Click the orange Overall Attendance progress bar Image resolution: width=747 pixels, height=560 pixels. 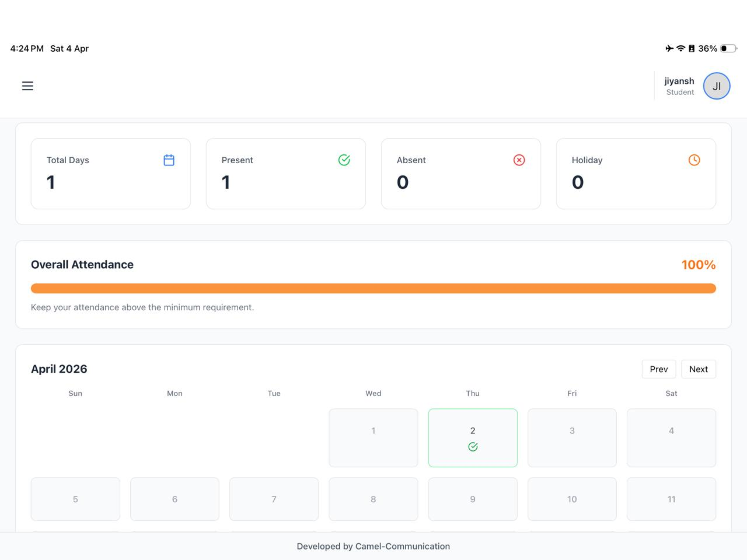point(373,288)
